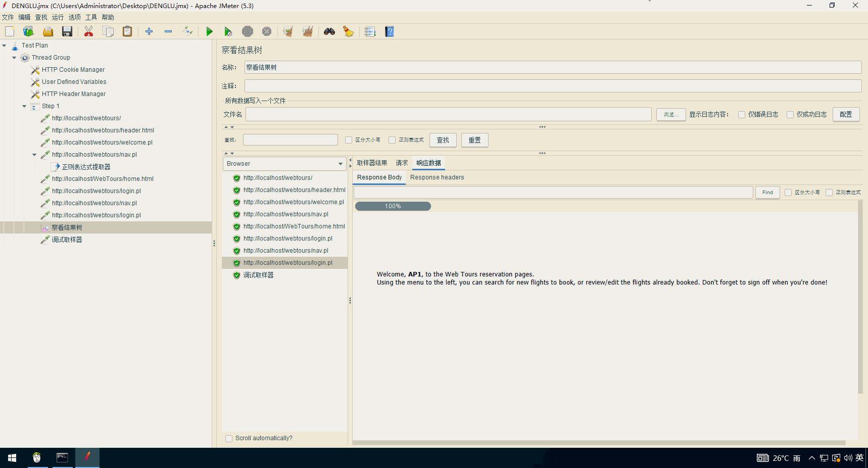Screen dimensions: 868x468
Task: Click the Paste clipboard icon
Action: (x=127, y=31)
